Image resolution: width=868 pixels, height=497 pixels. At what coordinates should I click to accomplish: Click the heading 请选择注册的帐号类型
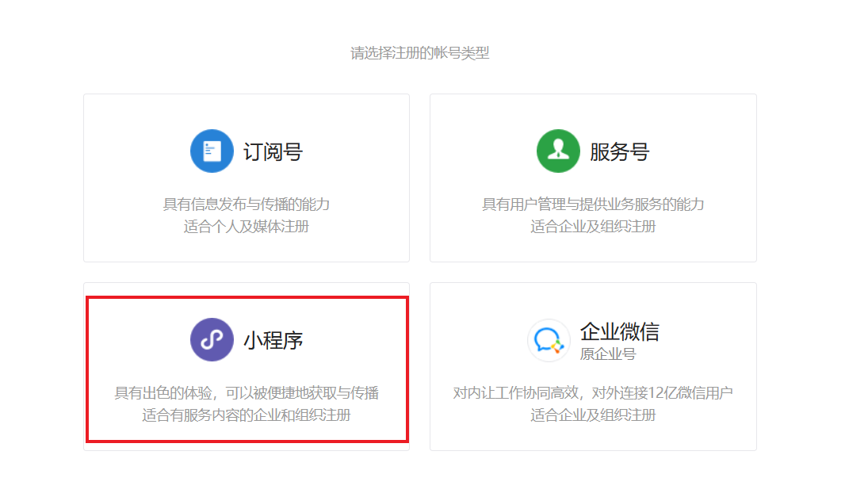coord(420,53)
